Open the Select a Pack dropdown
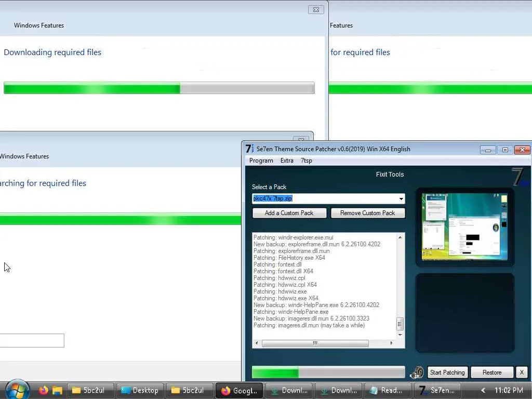The image size is (532, 399). (x=402, y=199)
